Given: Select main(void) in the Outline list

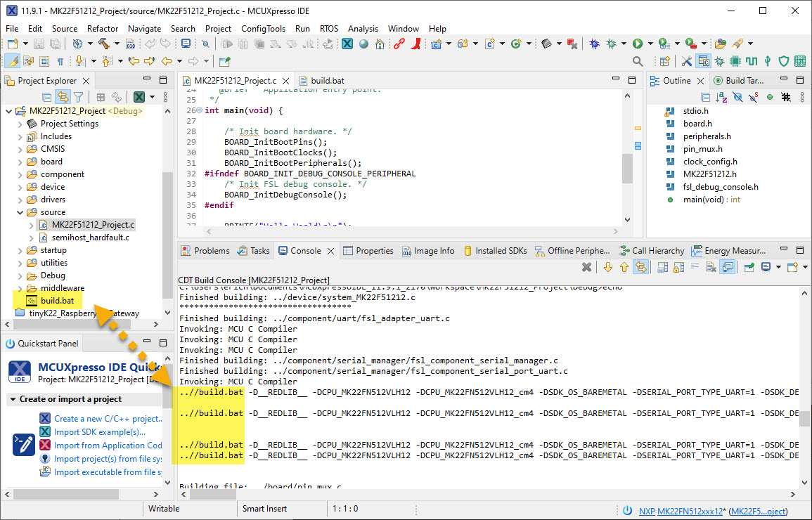Looking at the screenshot, I should coord(711,200).
